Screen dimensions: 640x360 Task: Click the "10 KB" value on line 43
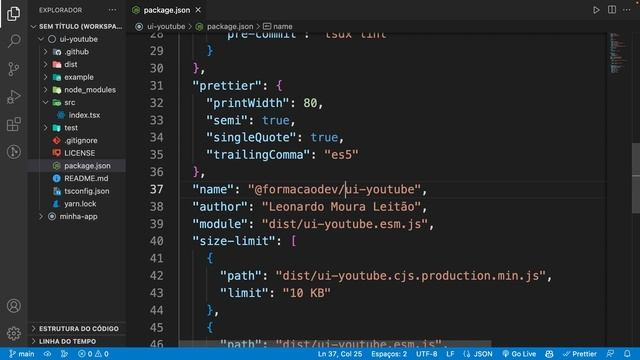(307, 293)
